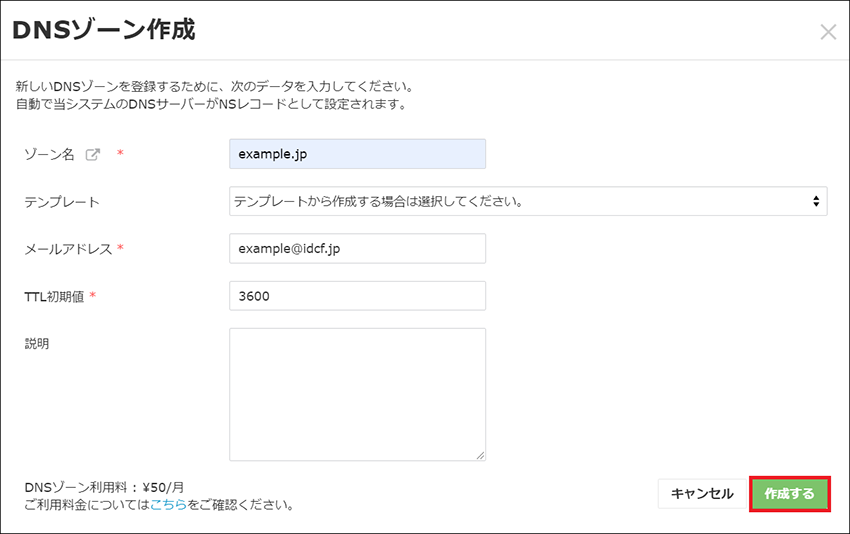Click the DNSゾーン作成 dialog title
The width and height of the screenshot is (850, 534).
pyautogui.click(x=103, y=31)
